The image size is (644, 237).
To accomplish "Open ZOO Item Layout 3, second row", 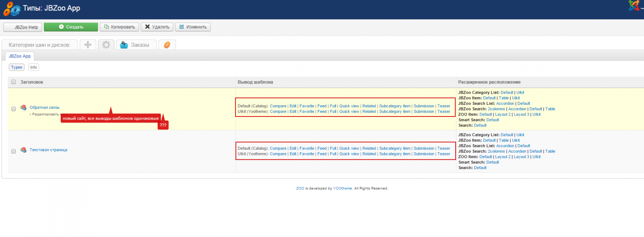I will (521, 157).
